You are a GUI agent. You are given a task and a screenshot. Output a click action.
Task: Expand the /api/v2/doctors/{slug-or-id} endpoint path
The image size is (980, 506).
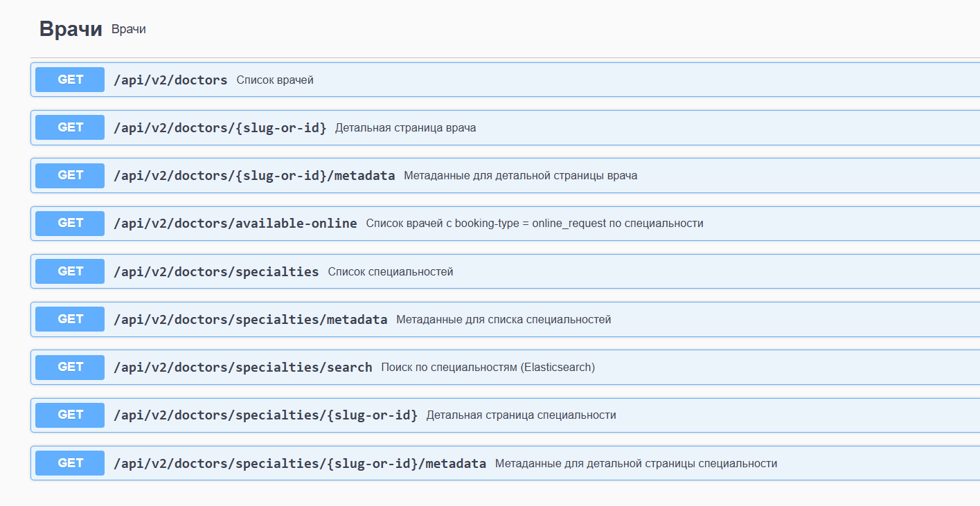[220, 128]
